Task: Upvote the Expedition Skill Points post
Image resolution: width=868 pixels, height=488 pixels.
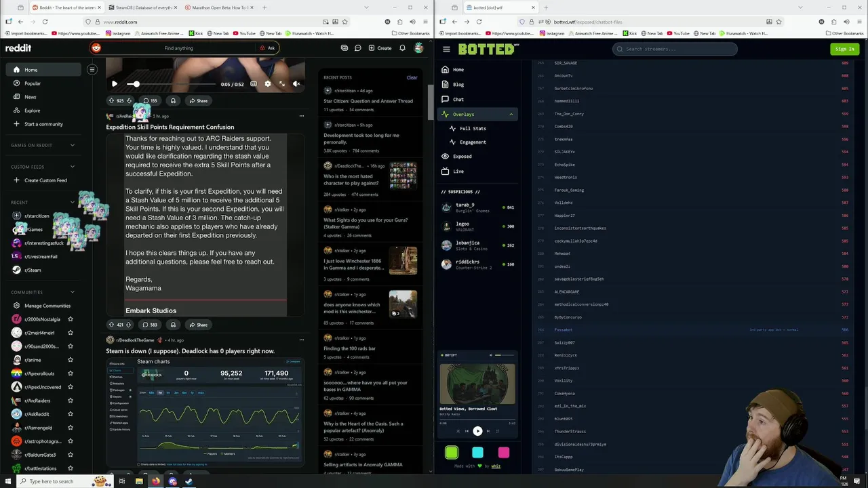Action: 111,325
